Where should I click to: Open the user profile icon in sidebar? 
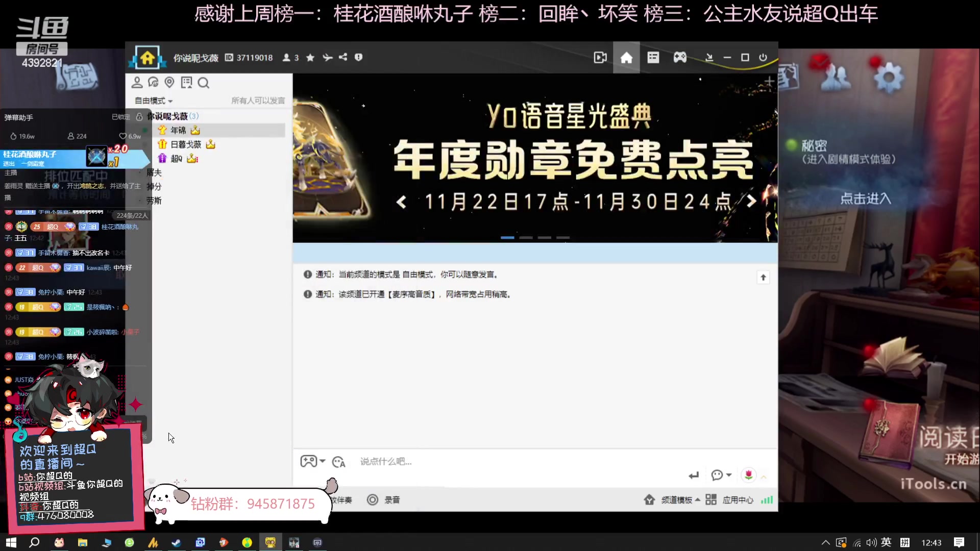(x=137, y=82)
